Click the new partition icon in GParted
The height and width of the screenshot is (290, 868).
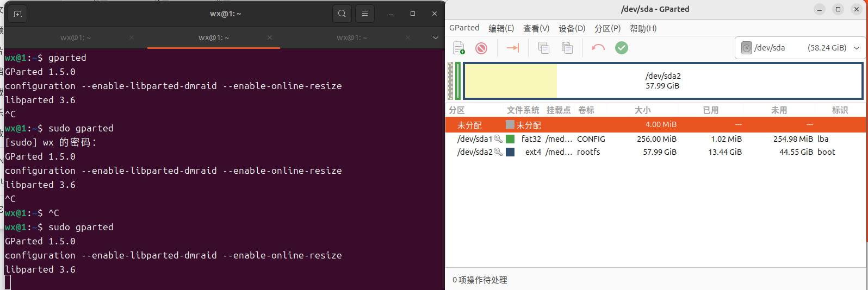459,48
